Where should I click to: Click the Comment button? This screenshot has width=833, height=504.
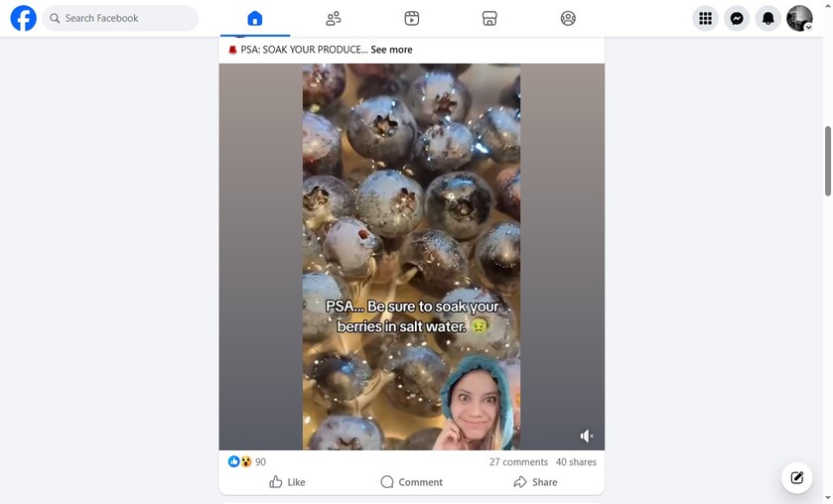412,482
